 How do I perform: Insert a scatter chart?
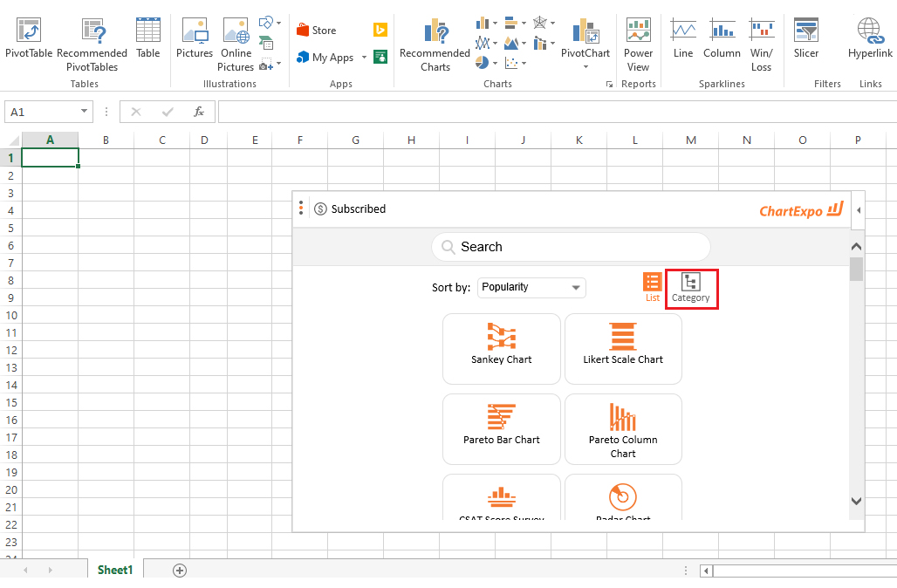[x=511, y=63]
